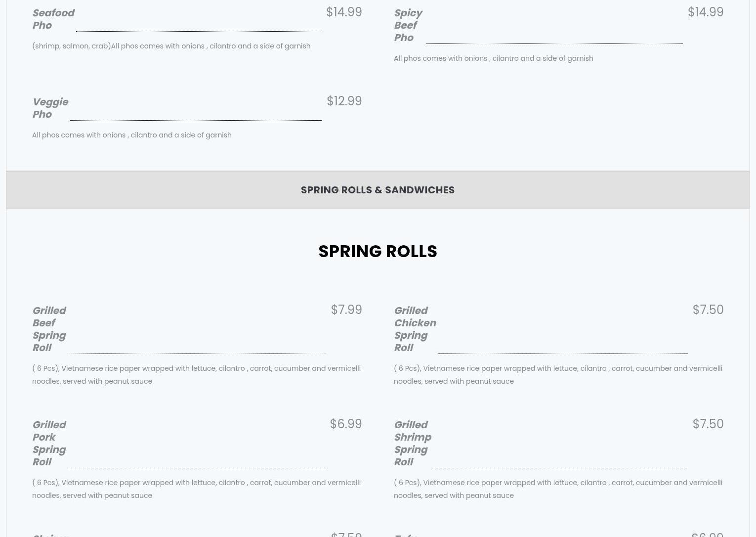Click the Grilled Pork Spring Roll $6.99 price

(x=345, y=424)
